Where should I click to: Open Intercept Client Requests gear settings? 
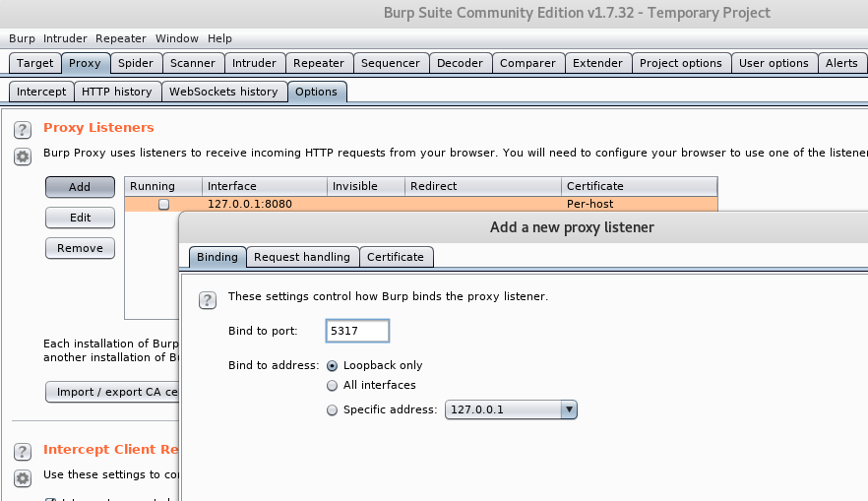[22, 477]
